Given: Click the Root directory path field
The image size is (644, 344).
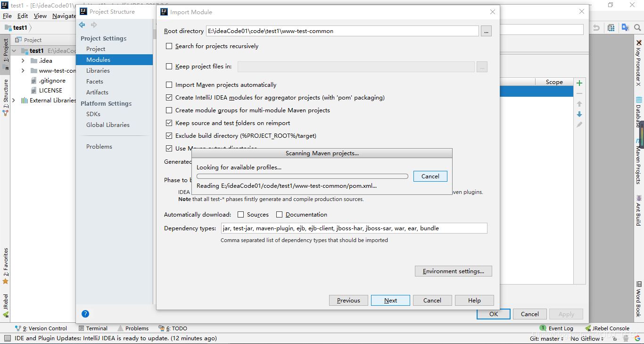Looking at the screenshot, I should pos(342,31).
